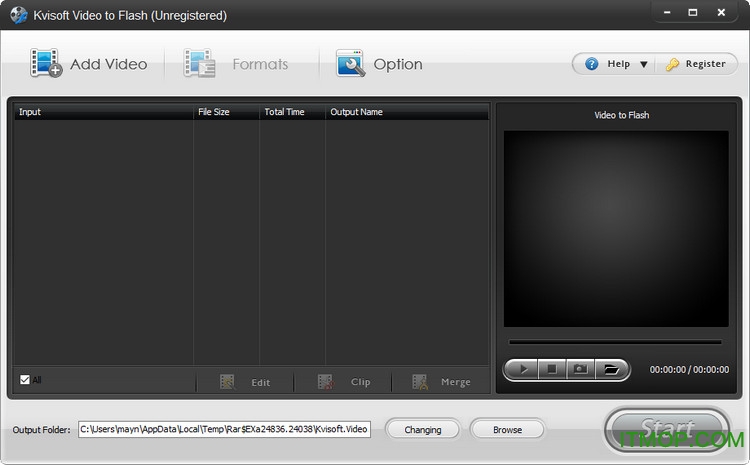
Task: Expand the Help dropdown arrow
Action: point(644,64)
